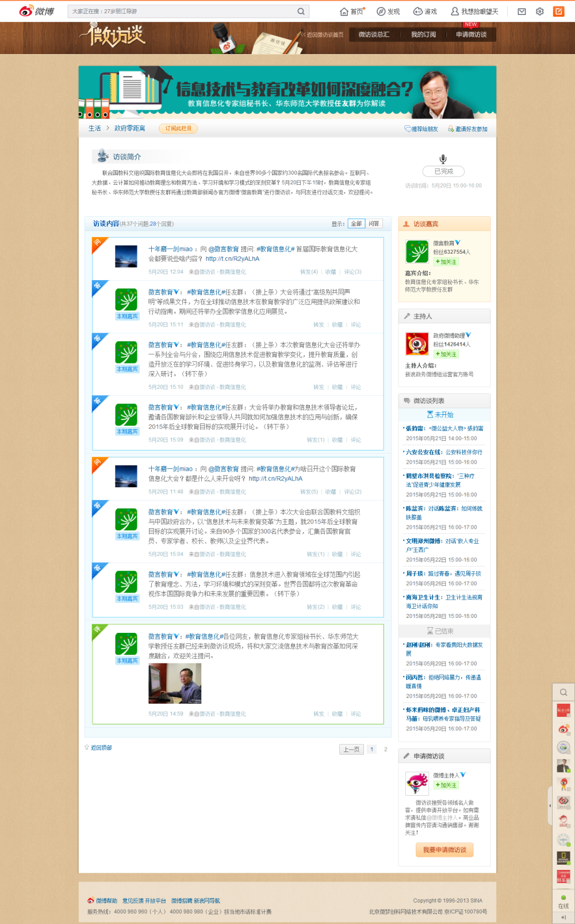Click 邀请好友参加 invite icon link
This screenshot has height=924, width=575.
coord(467,129)
